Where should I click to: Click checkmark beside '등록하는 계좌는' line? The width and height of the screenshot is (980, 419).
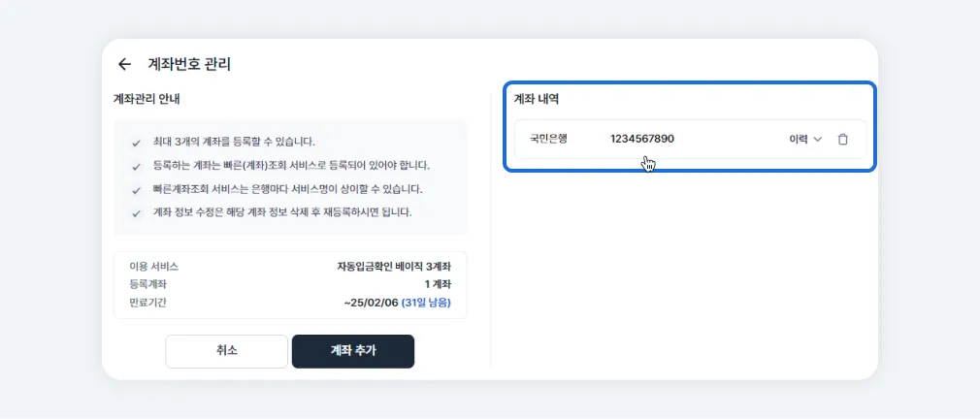(x=137, y=166)
